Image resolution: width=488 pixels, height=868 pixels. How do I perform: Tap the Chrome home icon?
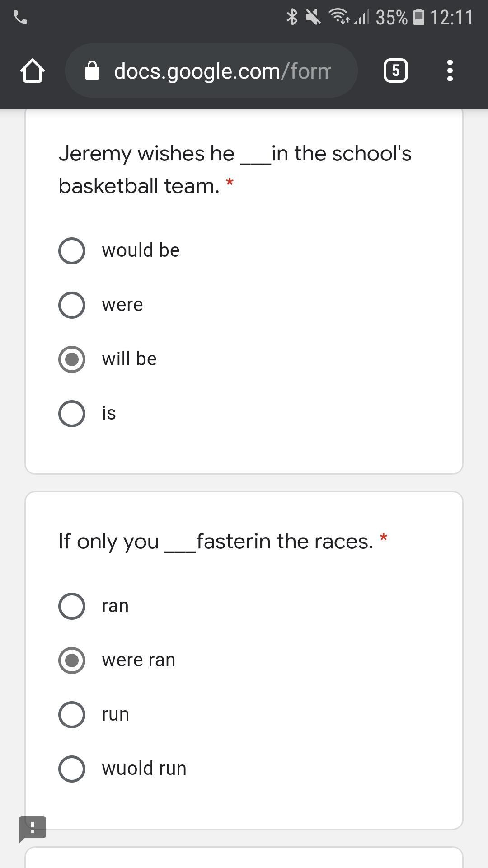tap(33, 71)
